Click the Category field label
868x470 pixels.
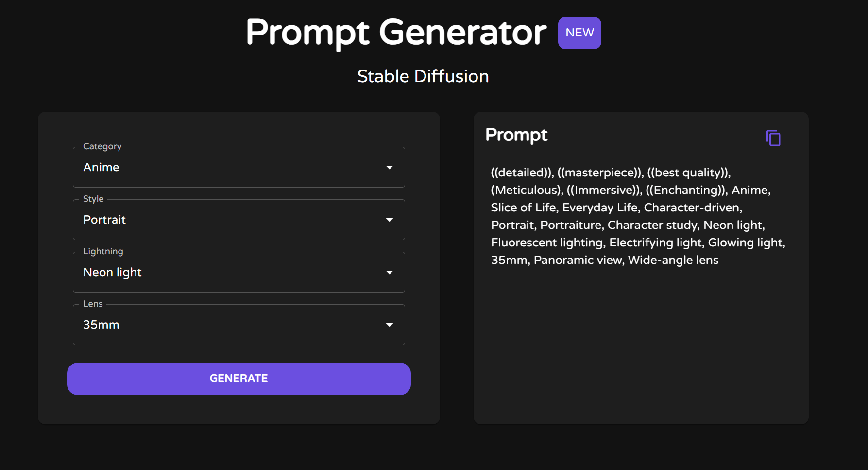click(x=102, y=146)
